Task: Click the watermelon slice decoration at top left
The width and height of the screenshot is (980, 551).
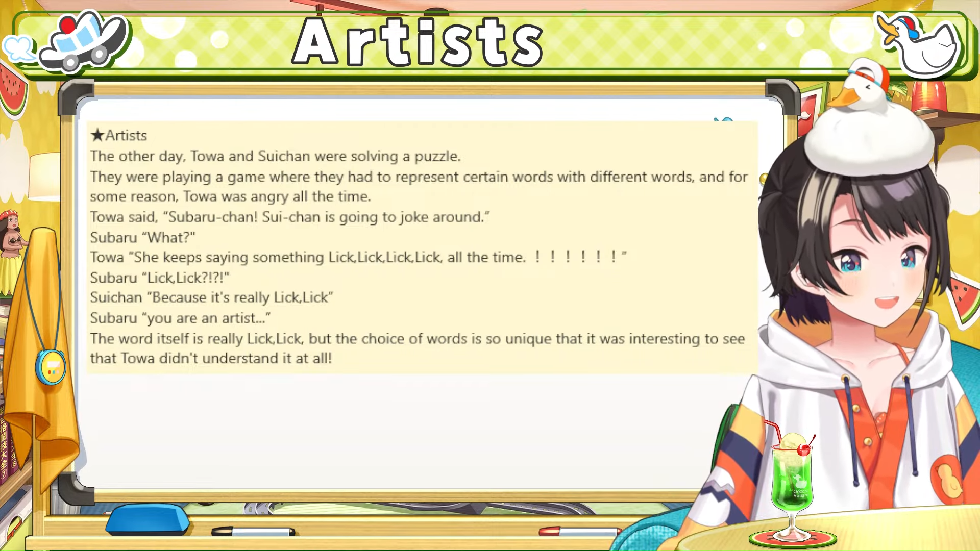Action: click(14, 89)
